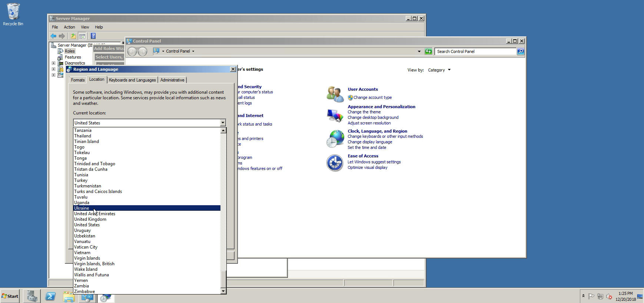Click Server Manager back arrow toolbar icon

pos(53,36)
